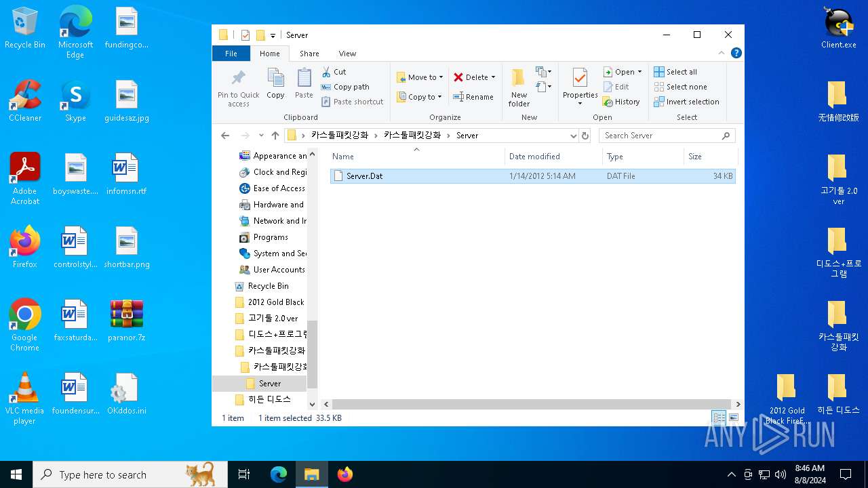
Task: Show file History
Action: (621, 102)
